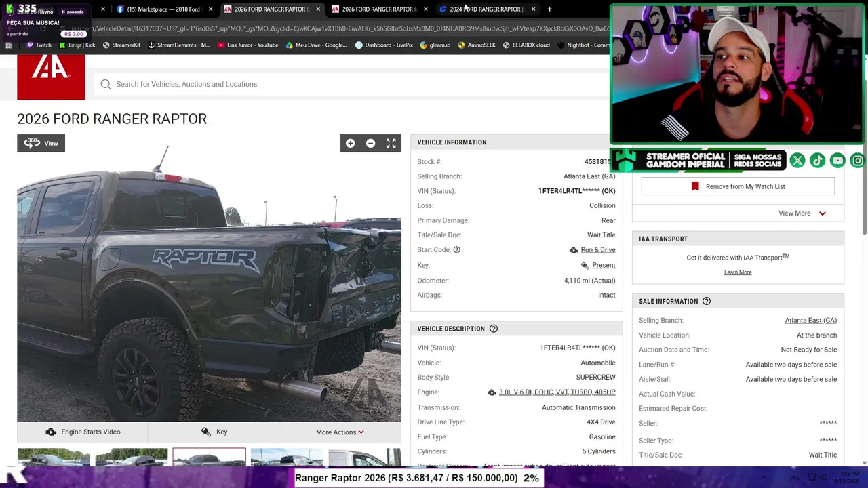
Task: Open the StreamElements bookmark
Action: pos(178,45)
